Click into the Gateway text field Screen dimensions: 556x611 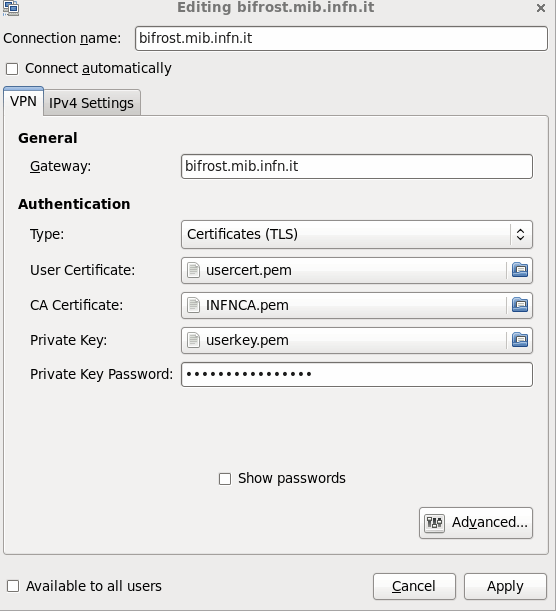357,166
